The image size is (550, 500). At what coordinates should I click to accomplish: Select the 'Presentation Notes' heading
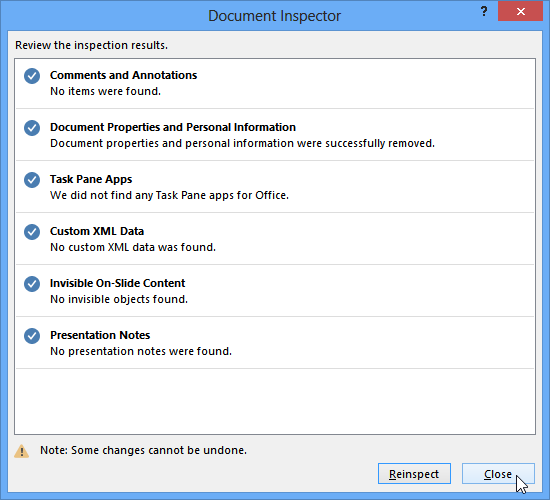point(100,335)
